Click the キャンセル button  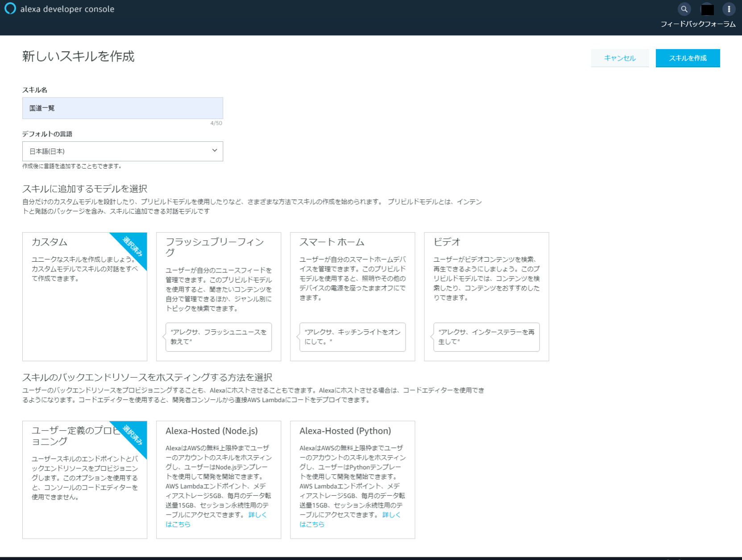pyautogui.click(x=620, y=58)
